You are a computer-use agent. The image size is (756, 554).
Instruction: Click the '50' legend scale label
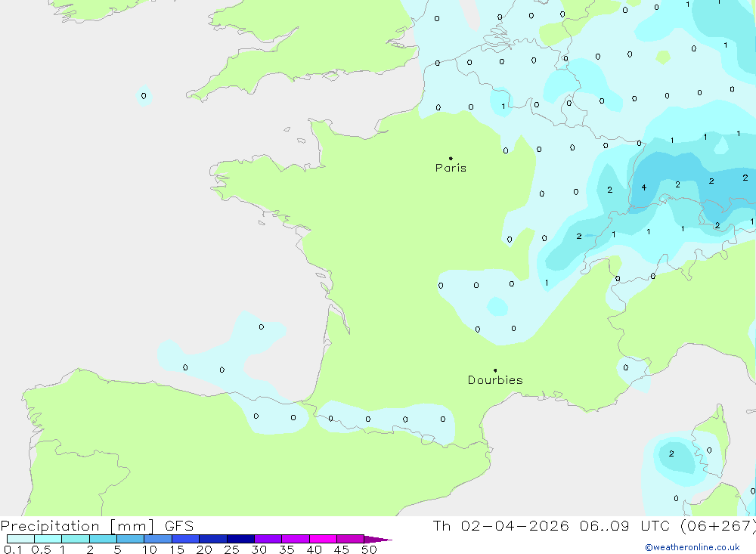click(369, 549)
